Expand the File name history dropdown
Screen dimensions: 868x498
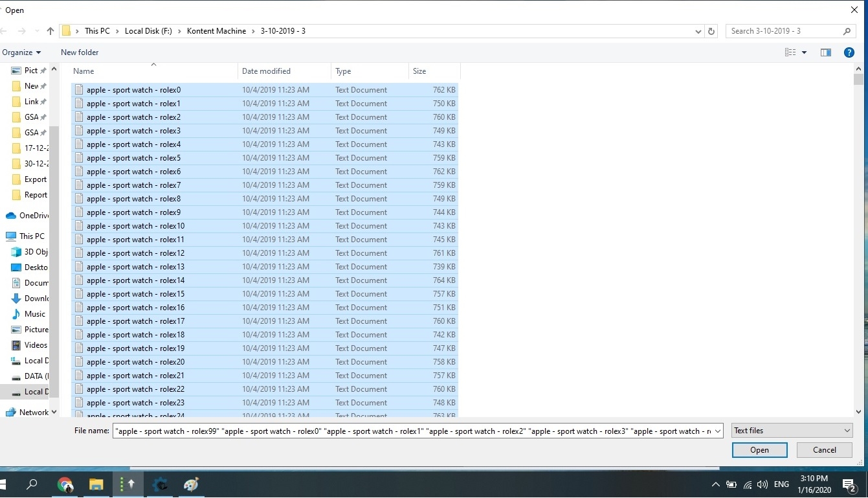pyautogui.click(x=718, y=431)
